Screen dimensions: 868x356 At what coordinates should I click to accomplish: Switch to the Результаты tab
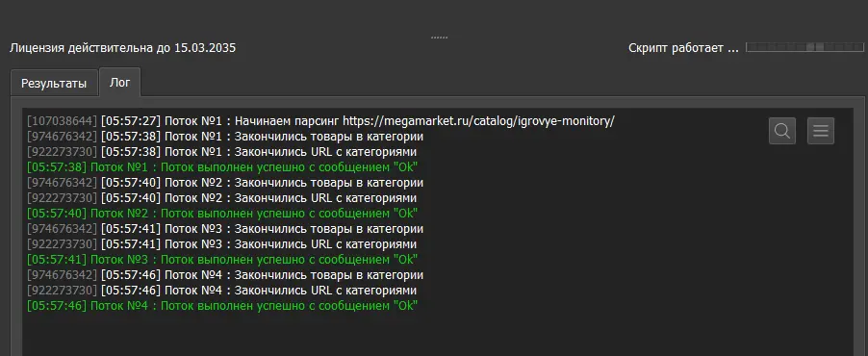tap(54, 84)
